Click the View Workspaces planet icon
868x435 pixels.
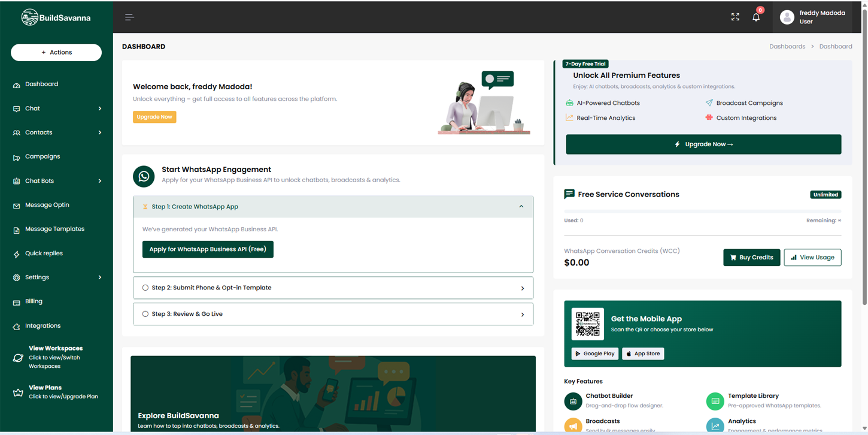coord(18,358)
